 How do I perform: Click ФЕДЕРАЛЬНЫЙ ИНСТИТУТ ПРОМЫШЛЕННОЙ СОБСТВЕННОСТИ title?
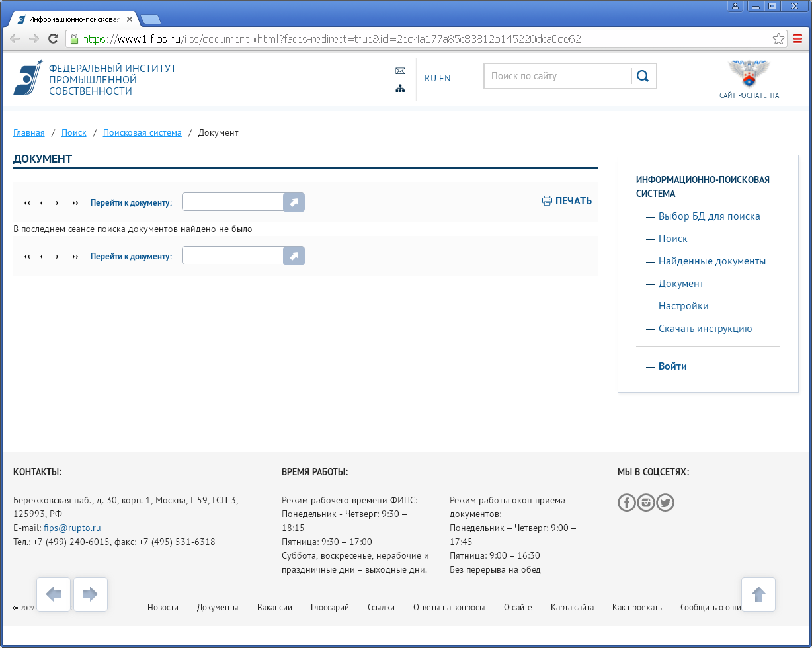[x=112, y=80]
